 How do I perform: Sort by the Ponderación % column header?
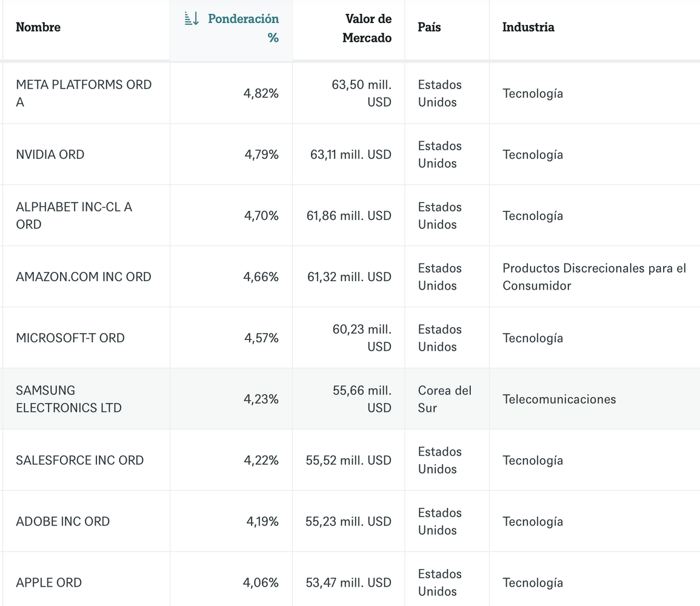(x=243, y=28)
